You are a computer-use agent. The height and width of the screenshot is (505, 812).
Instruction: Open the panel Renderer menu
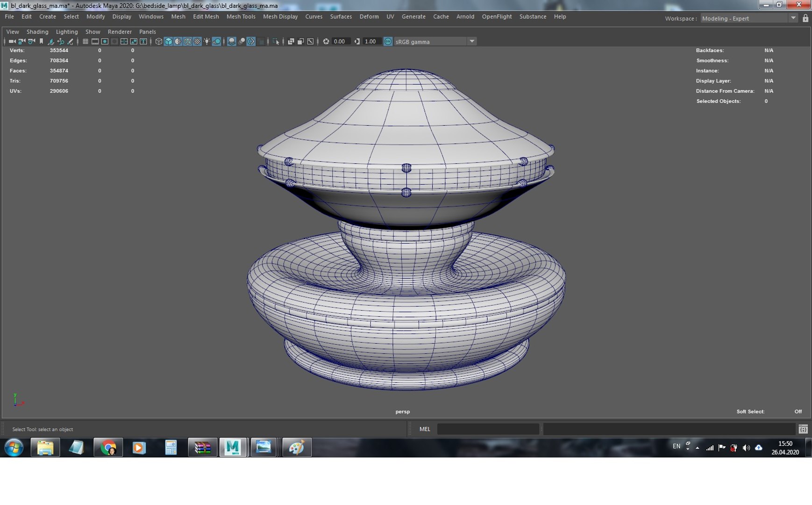[120, 32]
